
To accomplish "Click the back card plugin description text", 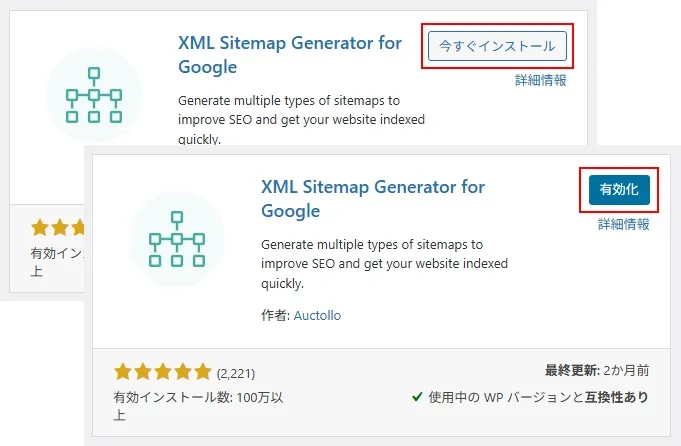I will (x=301, y=119).
